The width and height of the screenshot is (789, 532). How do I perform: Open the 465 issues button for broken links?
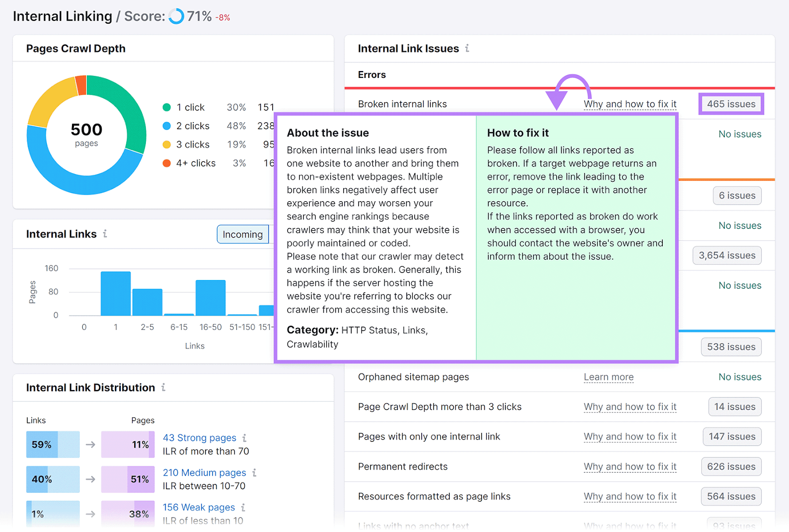[731, 104]
